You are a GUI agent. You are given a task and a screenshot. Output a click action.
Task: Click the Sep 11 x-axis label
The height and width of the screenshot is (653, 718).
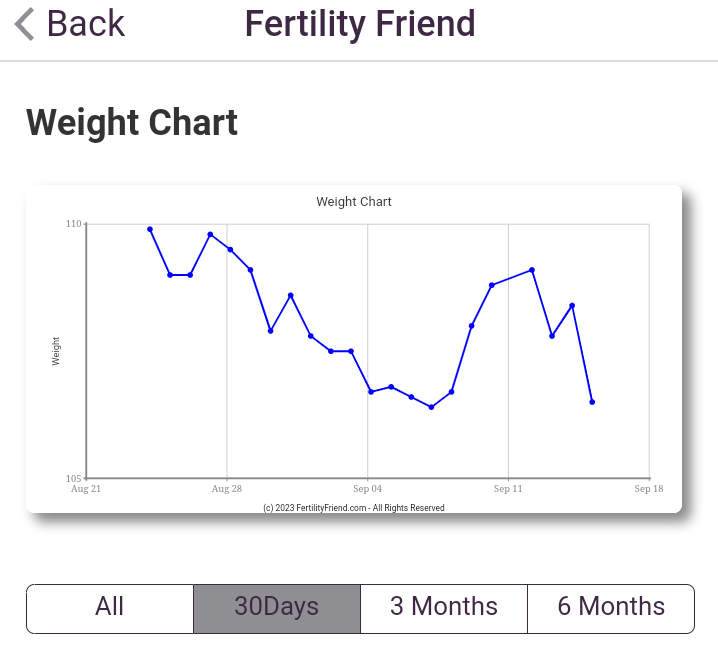(508, 489)
